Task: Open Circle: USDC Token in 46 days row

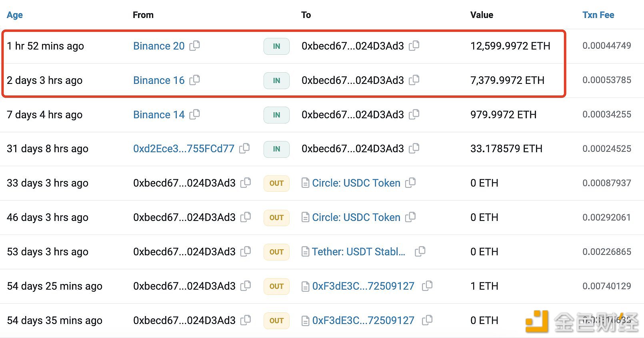Action: coord(356,217)
